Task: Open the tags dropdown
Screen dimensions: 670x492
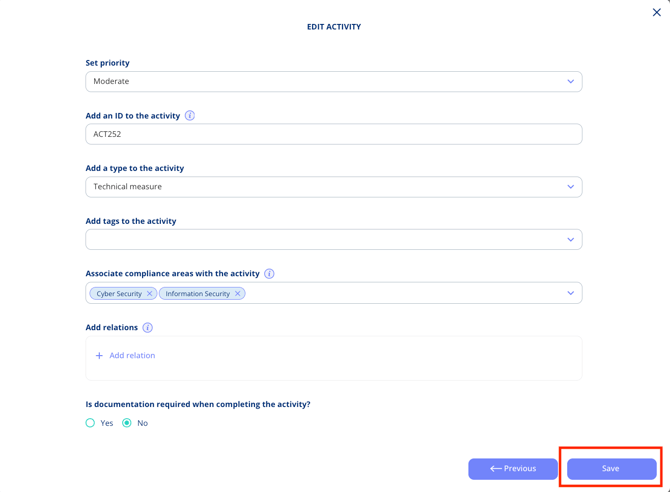Action: (571, 240)
